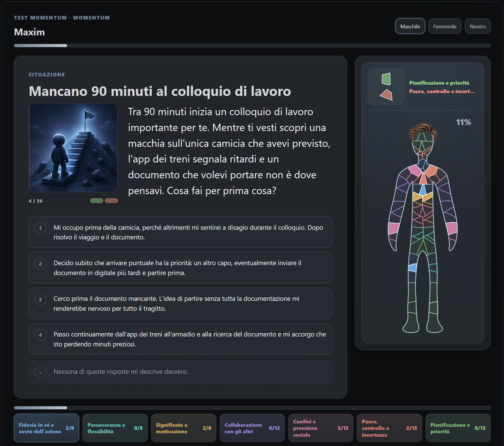The height and width of the screenshot is (446, 504).
Task: Click the yellow chest segment of the figure
Action: pyautogui.click(x=422, y=196)
